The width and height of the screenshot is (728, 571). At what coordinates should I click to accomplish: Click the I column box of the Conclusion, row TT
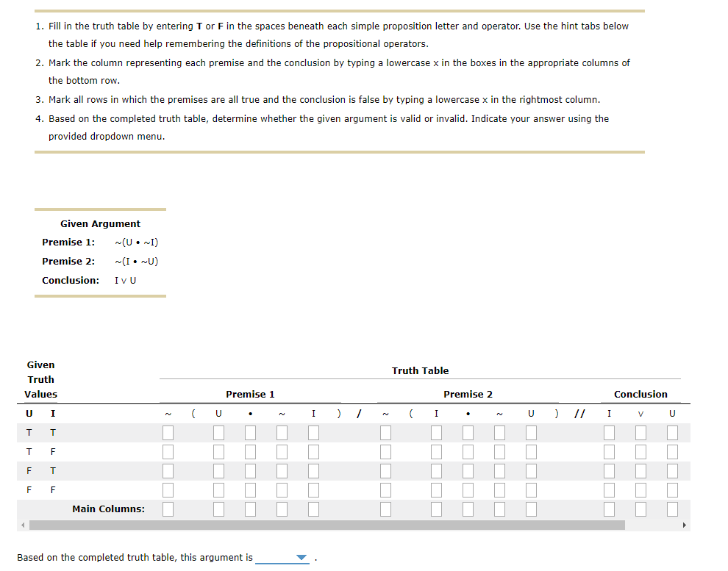point(609,432)
